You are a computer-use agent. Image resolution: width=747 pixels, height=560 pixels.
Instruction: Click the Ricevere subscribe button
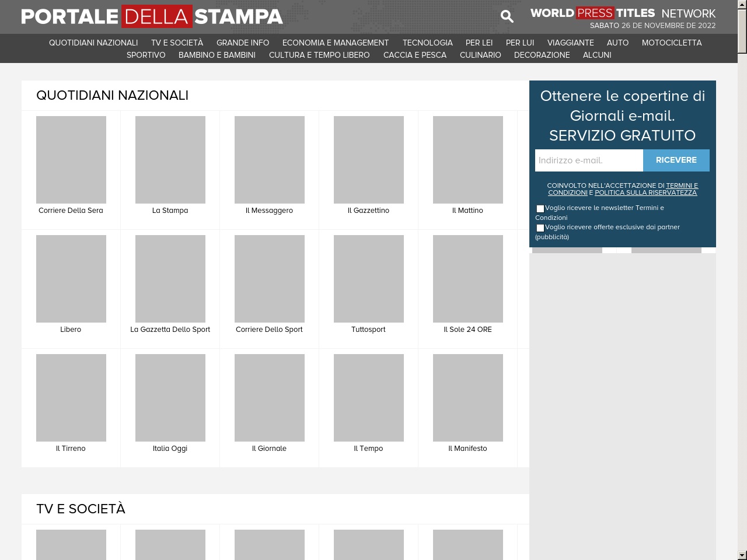click(x=676, y=160)
